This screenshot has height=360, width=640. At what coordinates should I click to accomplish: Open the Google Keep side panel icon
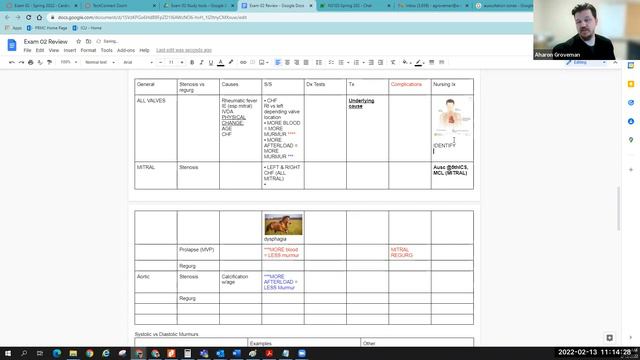pos(631,84)
